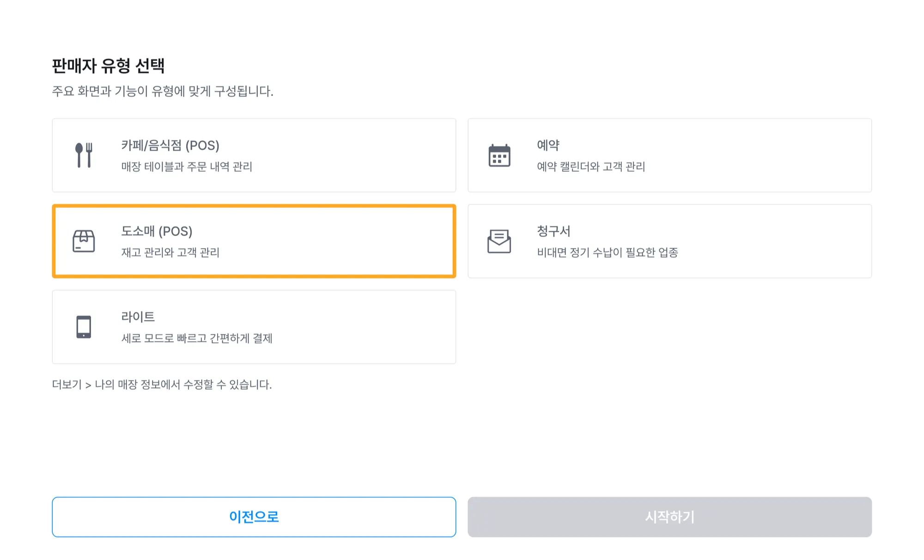Click the subtitle under 판매자 유형 선택
Image resolution: width=924 pixels, height=560 pixels.
pos(163,91)
